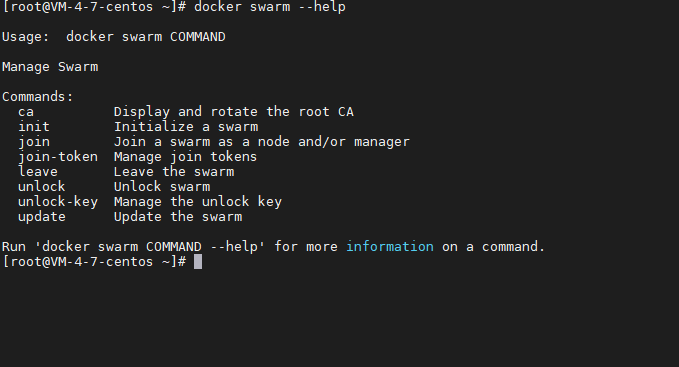Click the 'unlock-key' command entry
The width and height of the screenshot is (679, 367).
point(58,202)
